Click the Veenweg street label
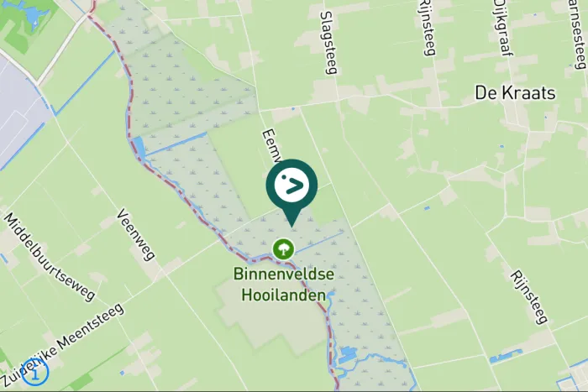The width and height of the screenshot is (588, 392). (135, 235)
